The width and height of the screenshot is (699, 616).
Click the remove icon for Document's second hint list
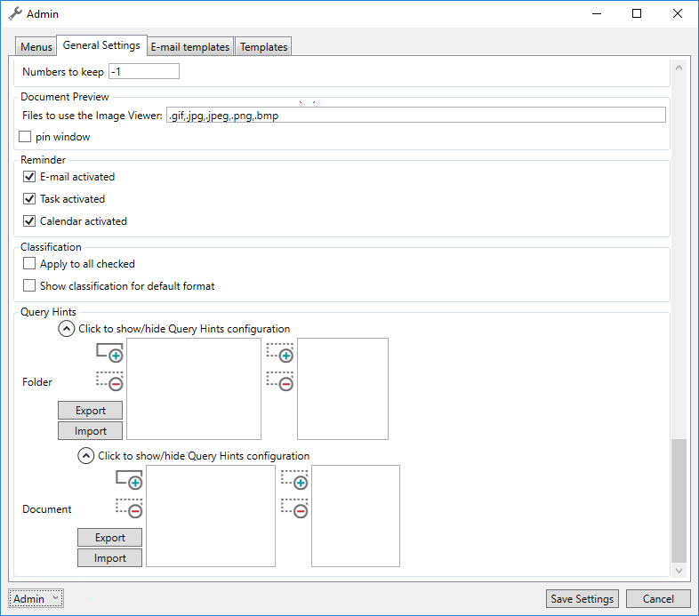click(x=294, y=508)
